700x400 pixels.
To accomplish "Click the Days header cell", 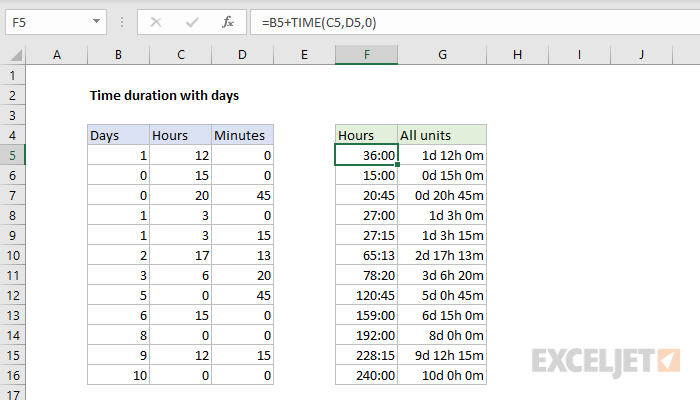I will coord(118,134).
